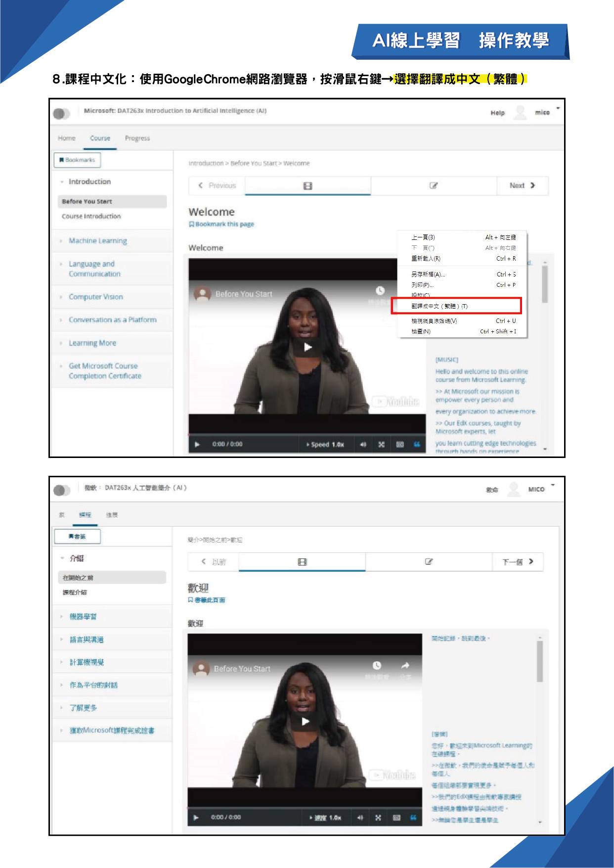Viewport: 614px width, 868px height.
Task: Click the watch later clock in Chinese video
Action: pos(377,666)
